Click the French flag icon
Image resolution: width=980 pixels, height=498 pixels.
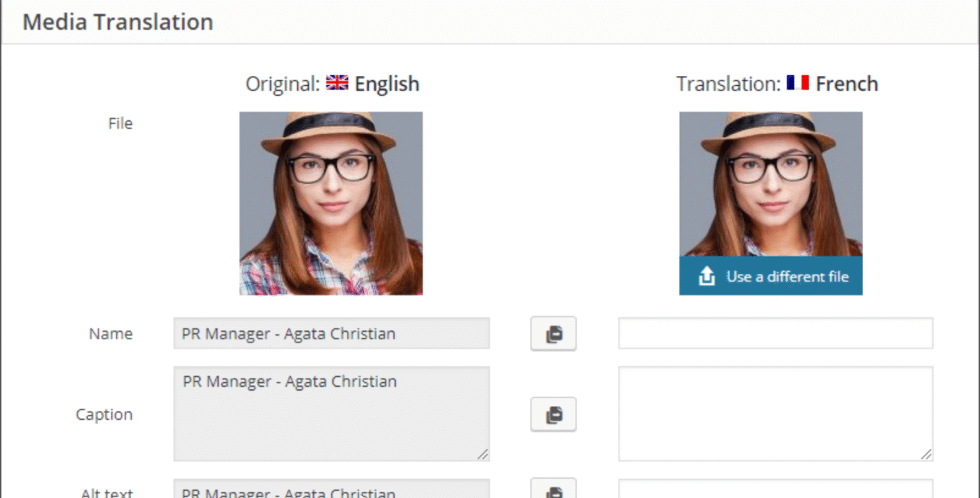pos(798,83)
